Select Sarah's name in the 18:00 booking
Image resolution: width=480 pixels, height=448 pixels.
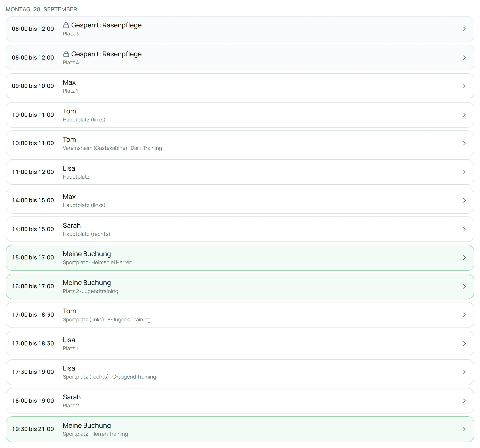point(72,397)
